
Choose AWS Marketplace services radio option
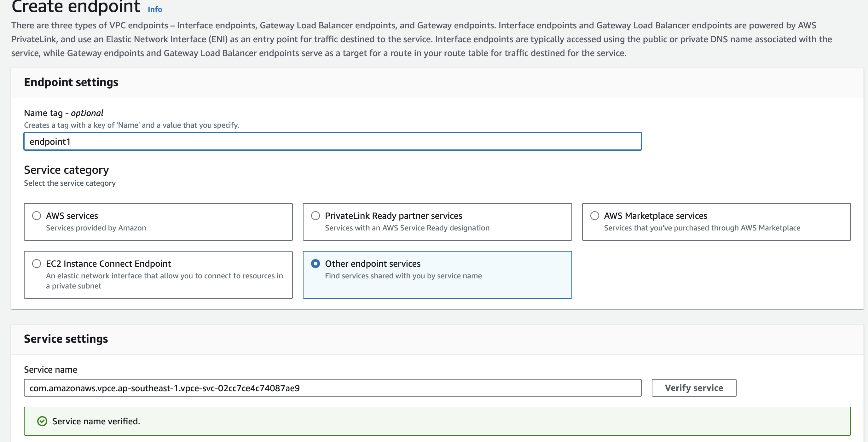pos(594,215)
